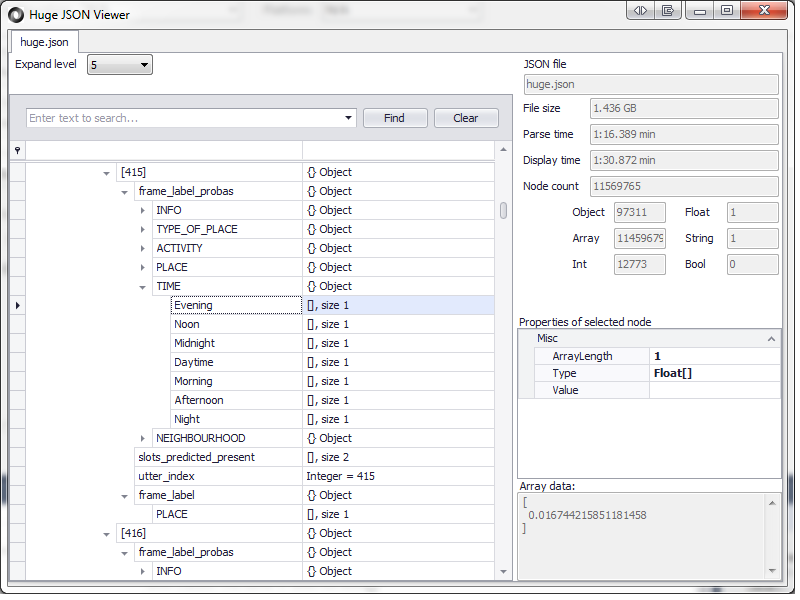The image size is (800, 600).
Task: Click the Object icon beside the INFO node
Action: pyautogui.click(x=311, y=210)
